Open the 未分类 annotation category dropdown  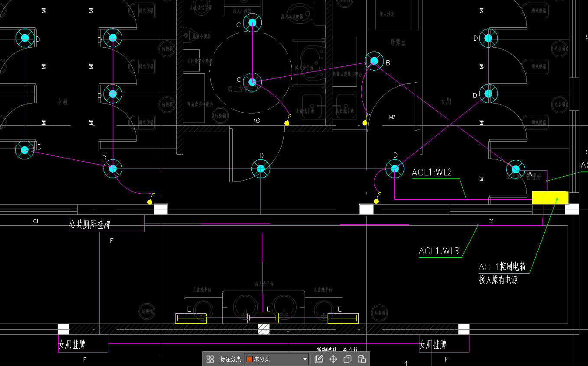tap(276, 359)
